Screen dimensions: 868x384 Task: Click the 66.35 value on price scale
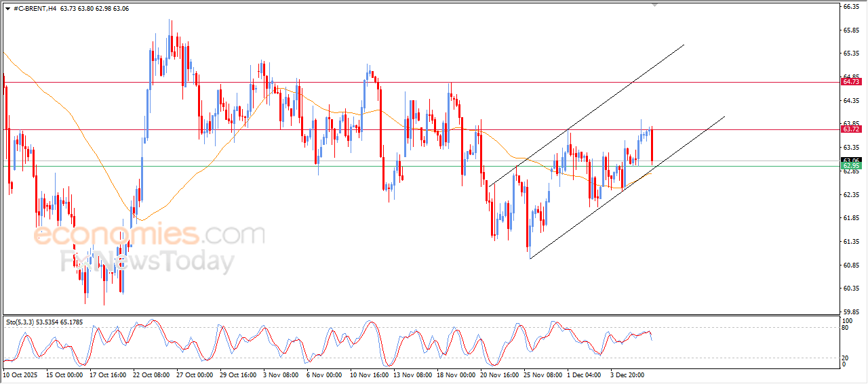tap(850, 7)
